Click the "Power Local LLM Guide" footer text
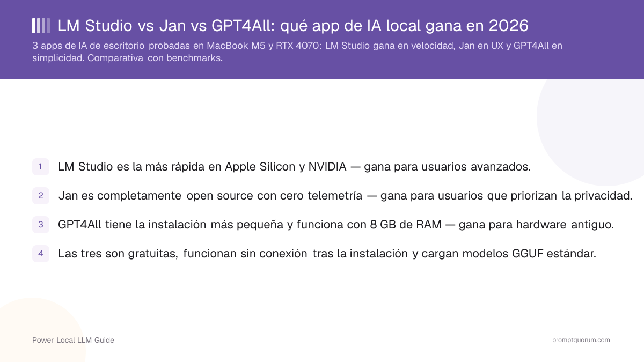644x362 pixels. [73, 340]
